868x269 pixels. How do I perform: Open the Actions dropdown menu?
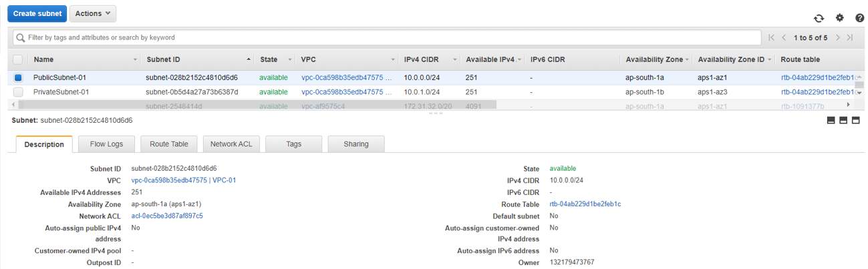point(93,13)
